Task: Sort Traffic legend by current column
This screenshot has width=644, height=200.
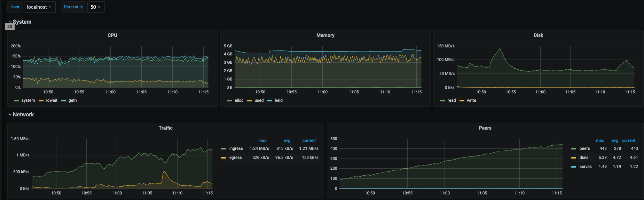Action: 309,140
